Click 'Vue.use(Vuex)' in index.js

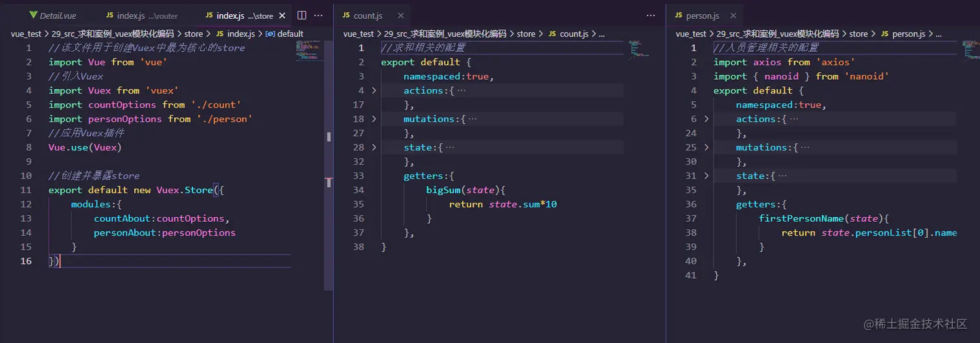point(85,147)
